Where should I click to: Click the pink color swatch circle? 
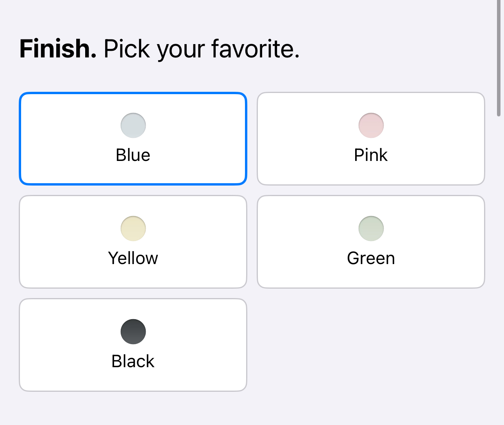[x=371, y=125]
